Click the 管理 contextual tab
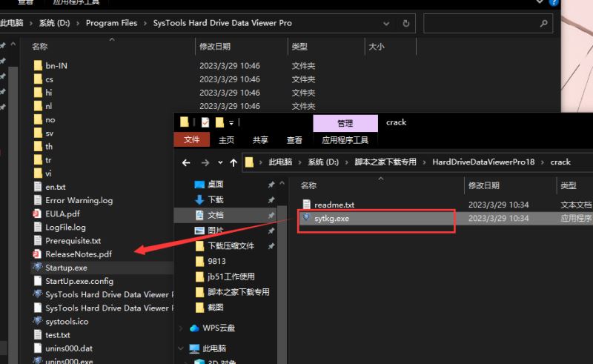 [x=345, y=123]
